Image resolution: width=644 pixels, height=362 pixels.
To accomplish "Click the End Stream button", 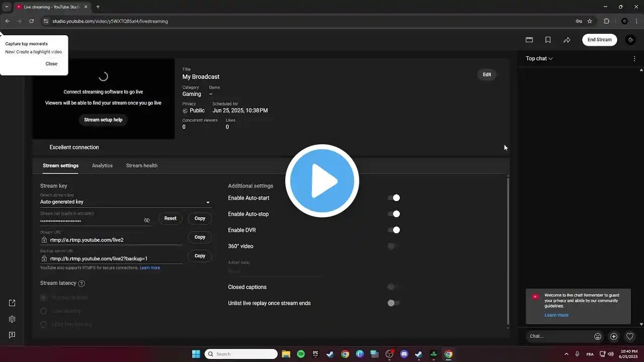I will (x=600, y=40).
